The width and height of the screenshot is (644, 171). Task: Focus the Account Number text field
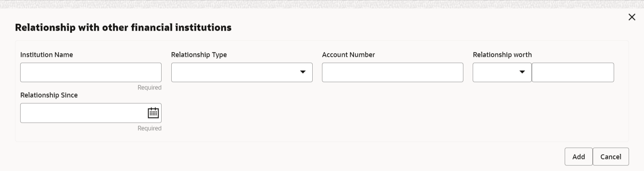pos(392,72)
